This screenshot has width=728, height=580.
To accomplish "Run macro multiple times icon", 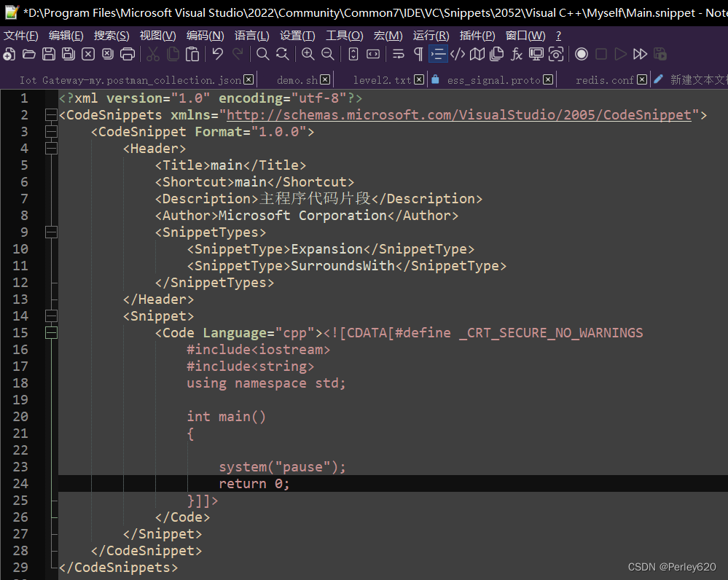I will click(641, 55).
